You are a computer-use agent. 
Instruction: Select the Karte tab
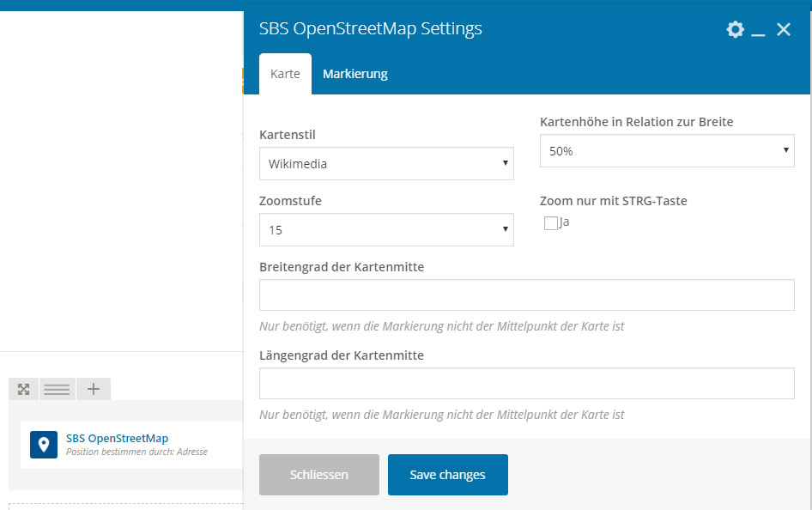tap(285, 74)
